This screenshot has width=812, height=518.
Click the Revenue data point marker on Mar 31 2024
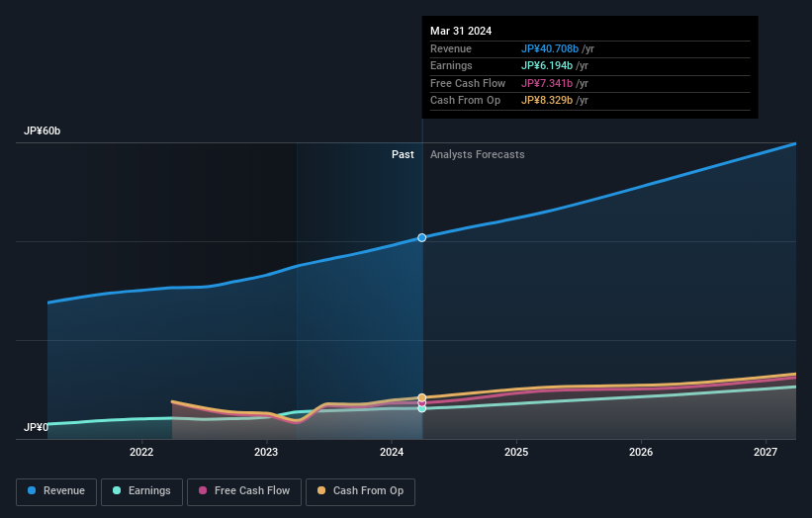click(x=422, y=237)
